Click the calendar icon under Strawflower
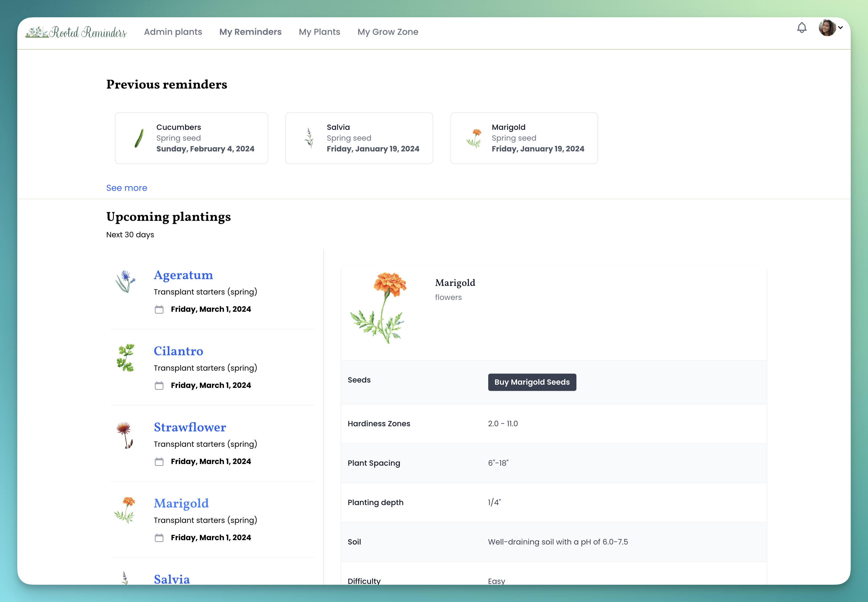This screenshot has width=868, height=602. point(159,462)
